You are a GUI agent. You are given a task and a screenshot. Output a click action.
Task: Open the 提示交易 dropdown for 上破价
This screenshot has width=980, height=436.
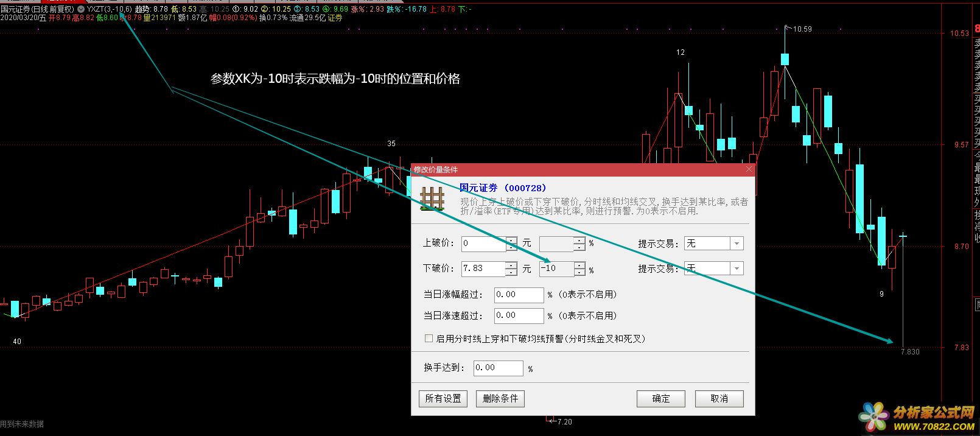(x=737, y=244)
